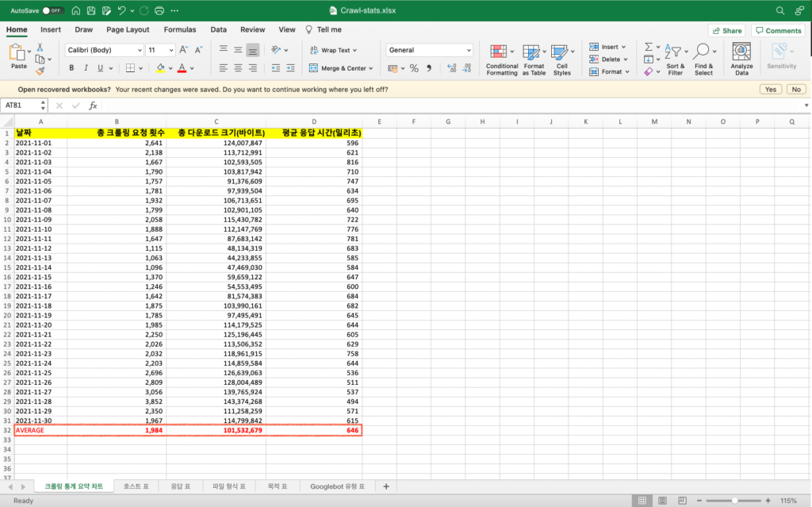Open the Borders dropdown arrow

click(140, 68)
